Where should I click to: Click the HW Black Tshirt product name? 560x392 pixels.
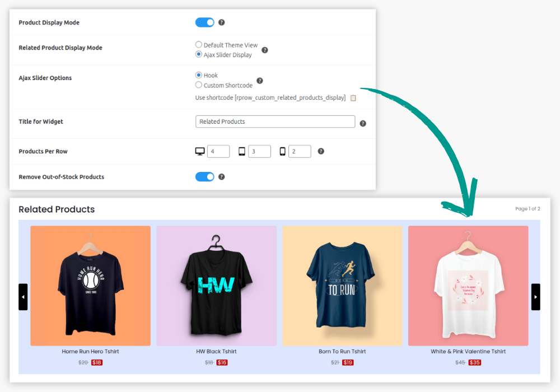(x=216, y=352)
